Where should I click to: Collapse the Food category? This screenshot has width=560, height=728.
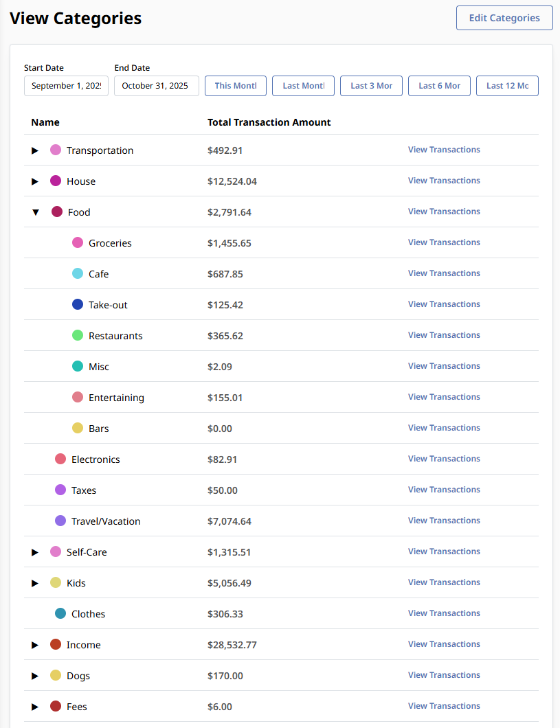36,212
